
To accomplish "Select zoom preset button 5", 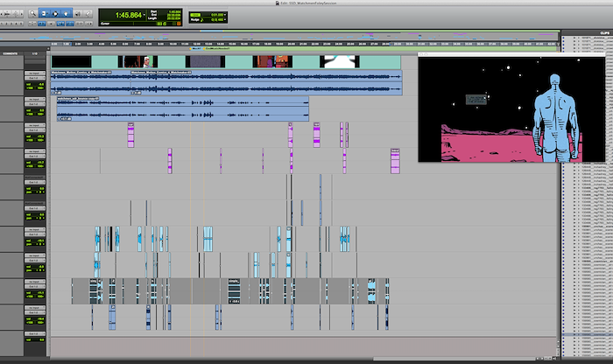I will [21, 24].
